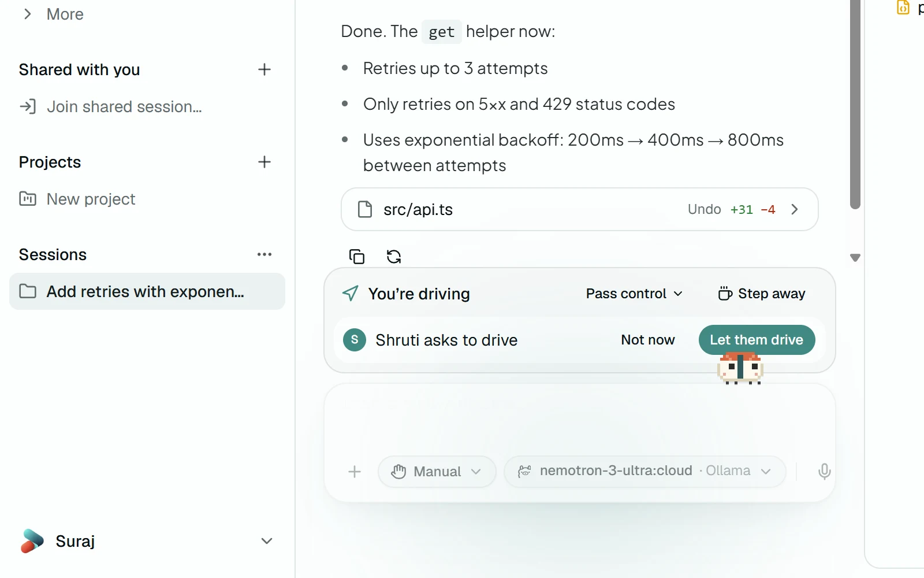Copy the response with copy icon
Viewport: 924px width, 578px height.
(357, 256)
